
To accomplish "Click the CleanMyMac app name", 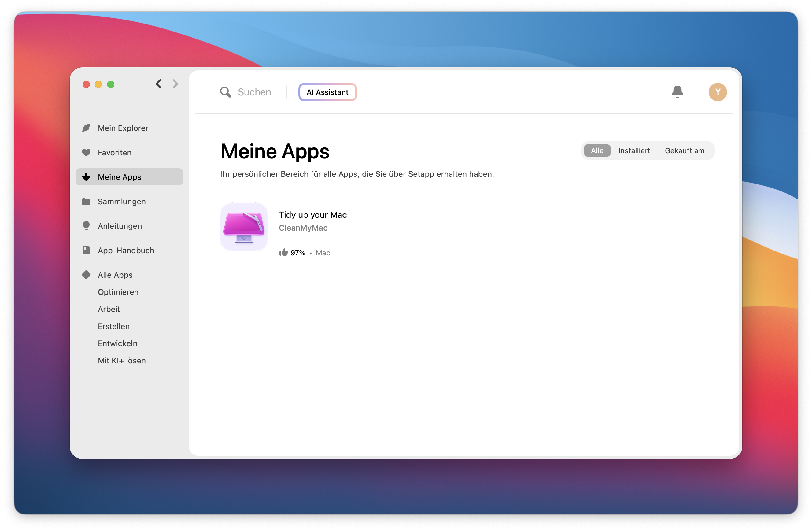I will pos(303,228).
